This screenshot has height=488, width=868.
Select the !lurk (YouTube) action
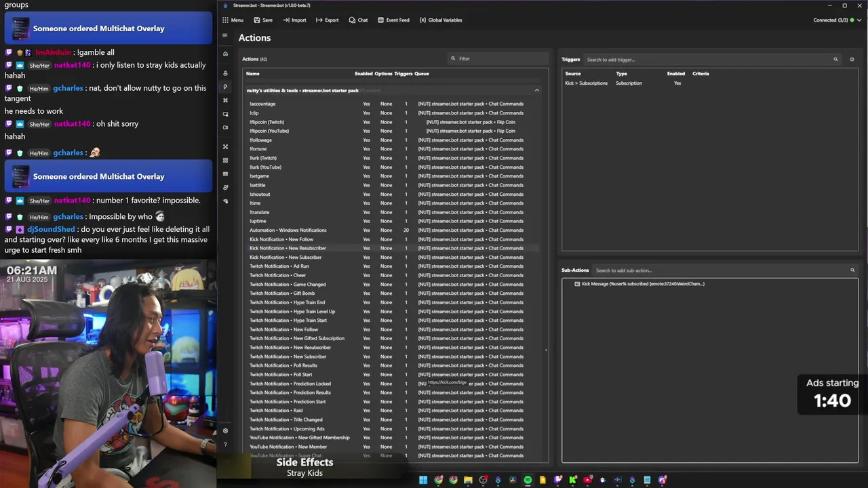coord(265,167)
